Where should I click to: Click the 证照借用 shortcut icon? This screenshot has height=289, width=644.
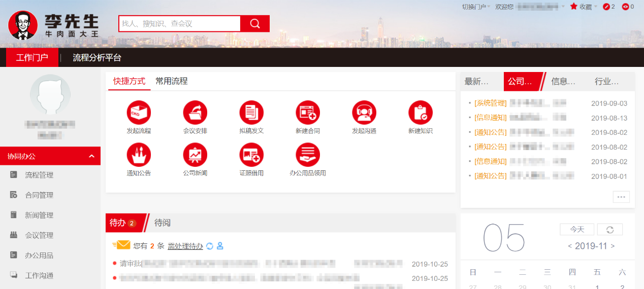click(251, 155)
